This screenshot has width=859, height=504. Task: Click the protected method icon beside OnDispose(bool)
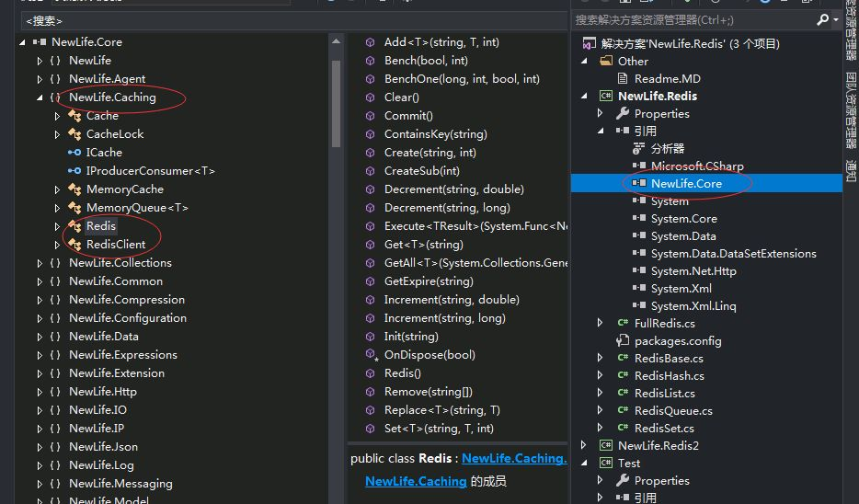(x=372, y=355)
